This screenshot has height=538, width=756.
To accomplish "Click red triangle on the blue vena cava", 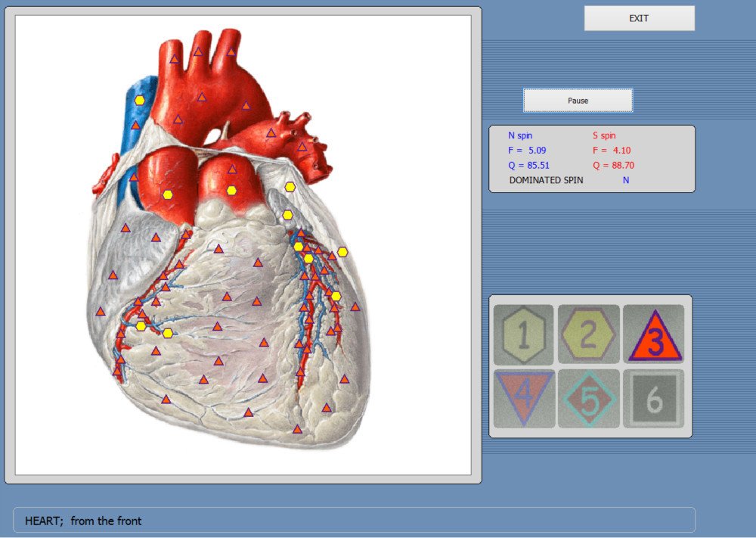I will 135,125.
